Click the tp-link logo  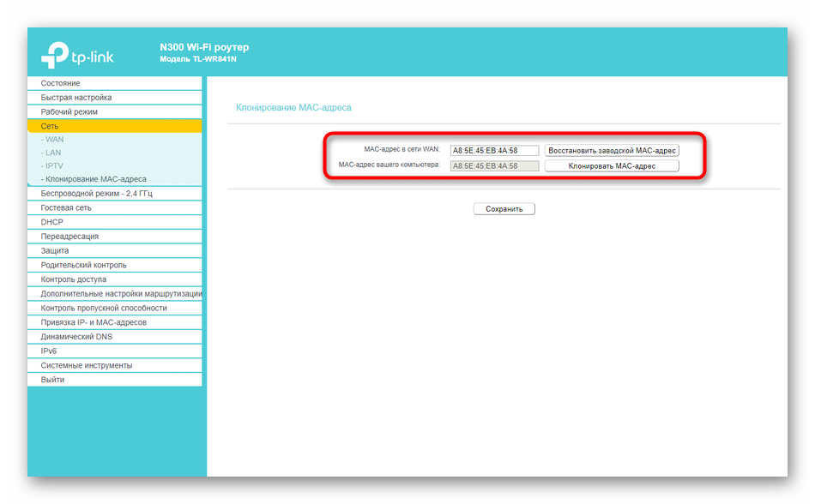point(77,55)
